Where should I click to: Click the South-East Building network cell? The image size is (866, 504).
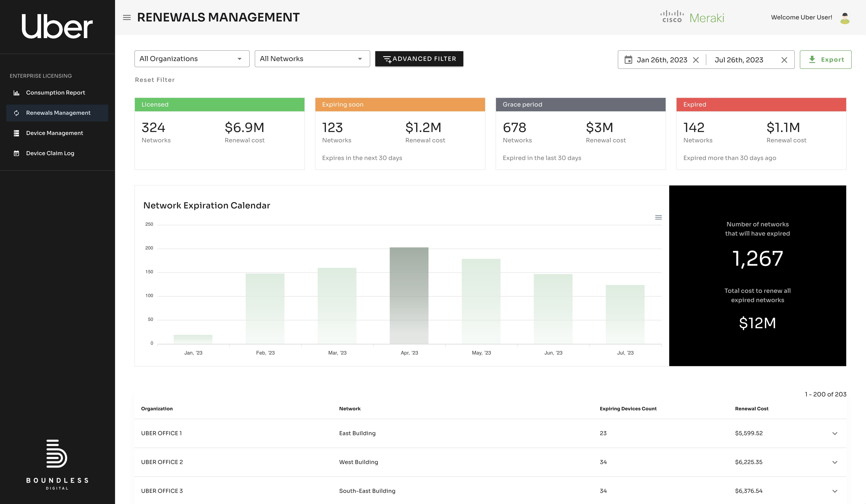[x=367, y=491]
